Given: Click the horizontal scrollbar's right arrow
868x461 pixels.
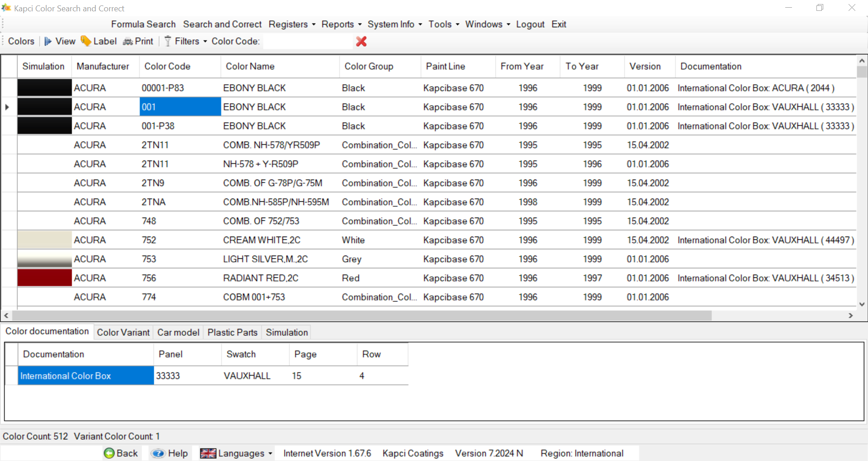Looking at the screenshot, I should click(x=850, y=315).
